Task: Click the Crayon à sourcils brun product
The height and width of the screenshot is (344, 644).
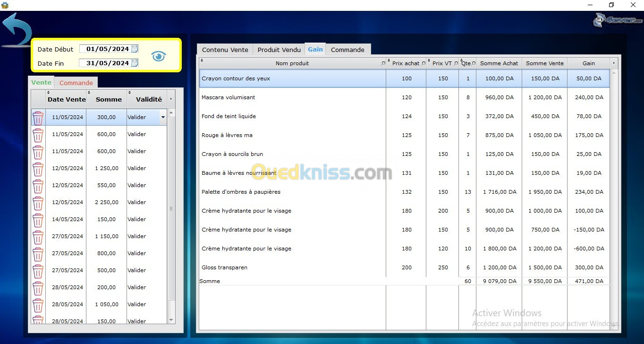Action: (232, 154)
